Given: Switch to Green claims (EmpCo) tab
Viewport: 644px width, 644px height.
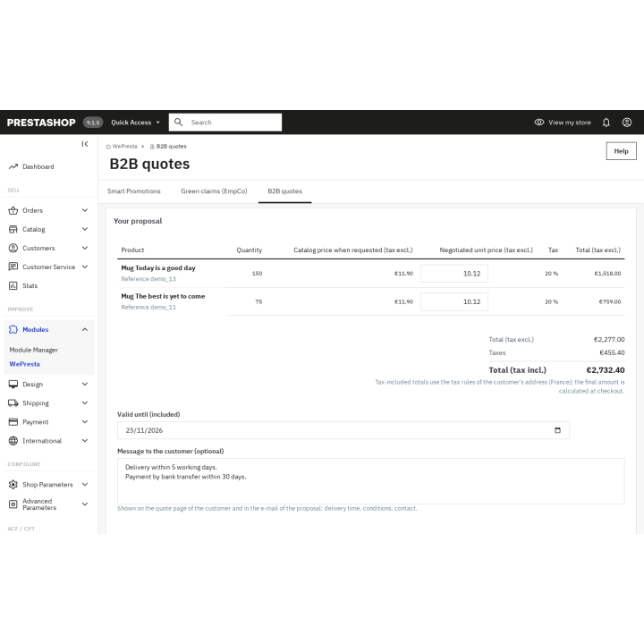Looking at the screenshot, I should tap(214, 191).
